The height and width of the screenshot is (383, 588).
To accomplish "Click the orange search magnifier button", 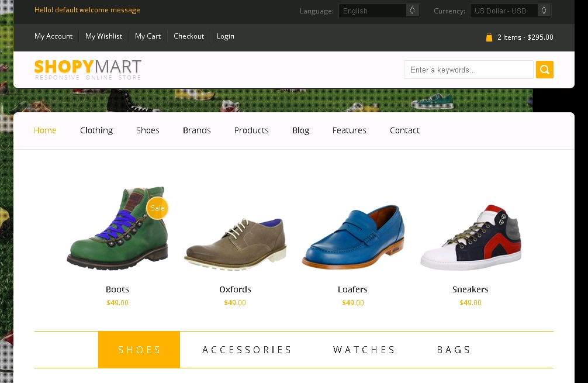I will click(544, 70).
